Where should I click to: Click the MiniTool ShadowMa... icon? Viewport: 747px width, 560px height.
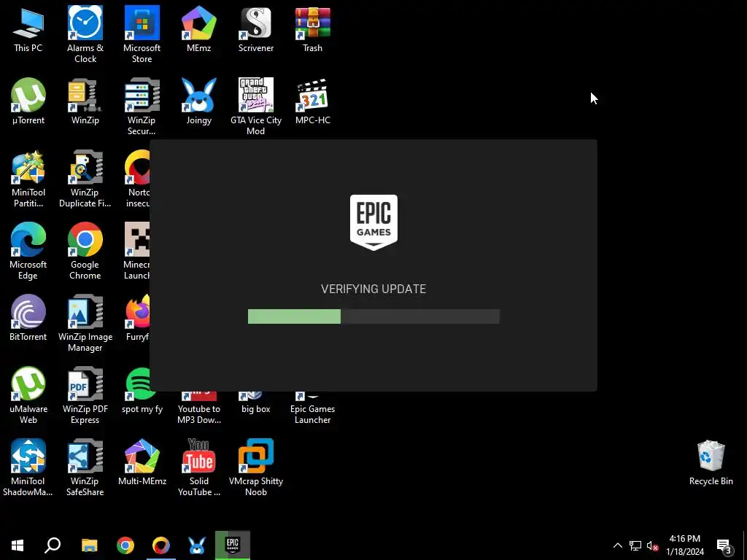[x=28, y=467]
